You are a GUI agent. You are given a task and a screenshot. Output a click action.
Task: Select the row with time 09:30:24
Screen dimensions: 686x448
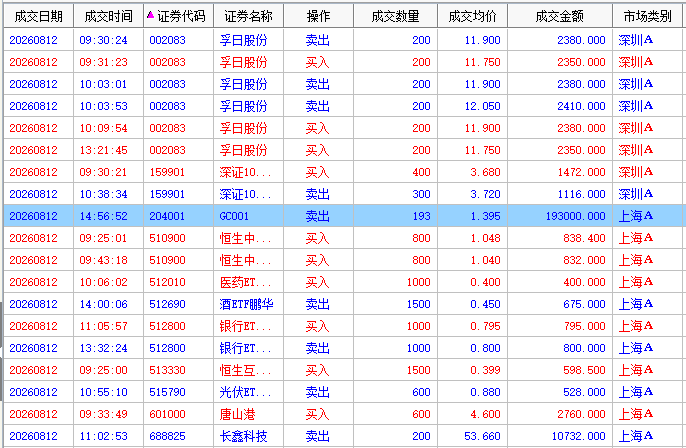click(343, 40)
